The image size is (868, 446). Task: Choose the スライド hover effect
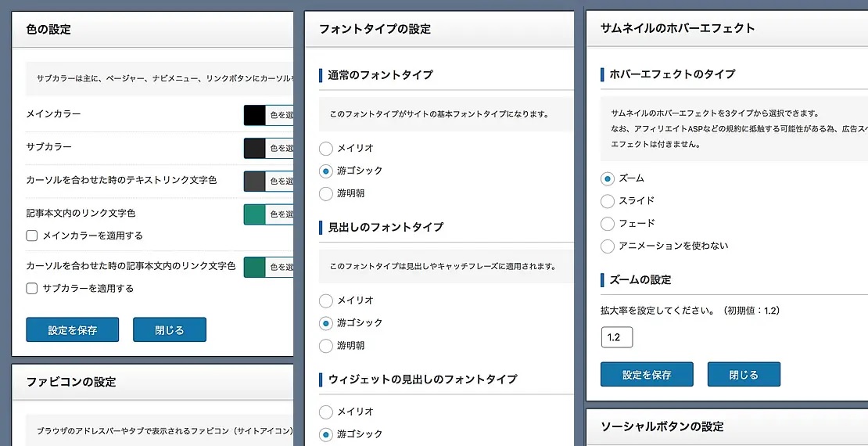(x=608, y=201)
